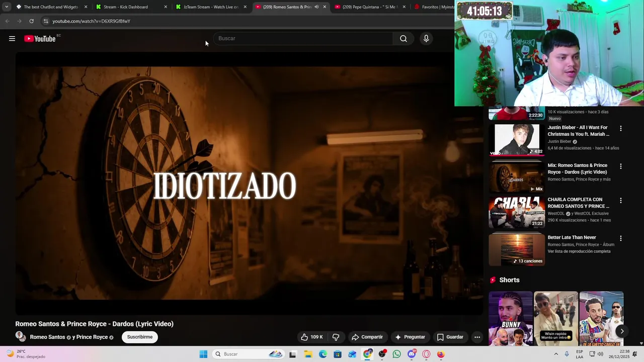Open OBS Studio from the taskbar
Viewport: 644px width, 362px height.
382,354
